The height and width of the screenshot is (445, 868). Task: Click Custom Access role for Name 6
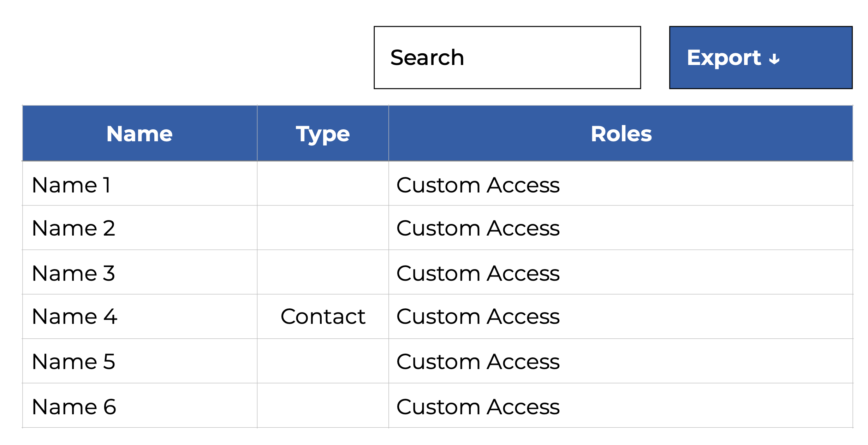pyautogui.click(x=478, y=407)
